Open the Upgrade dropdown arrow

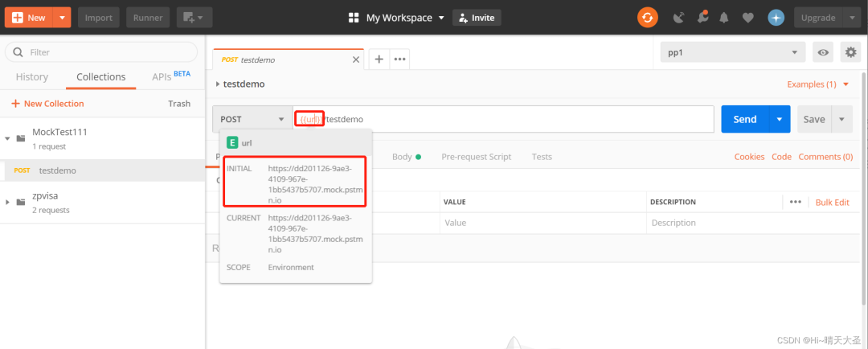tap(851, 18)
